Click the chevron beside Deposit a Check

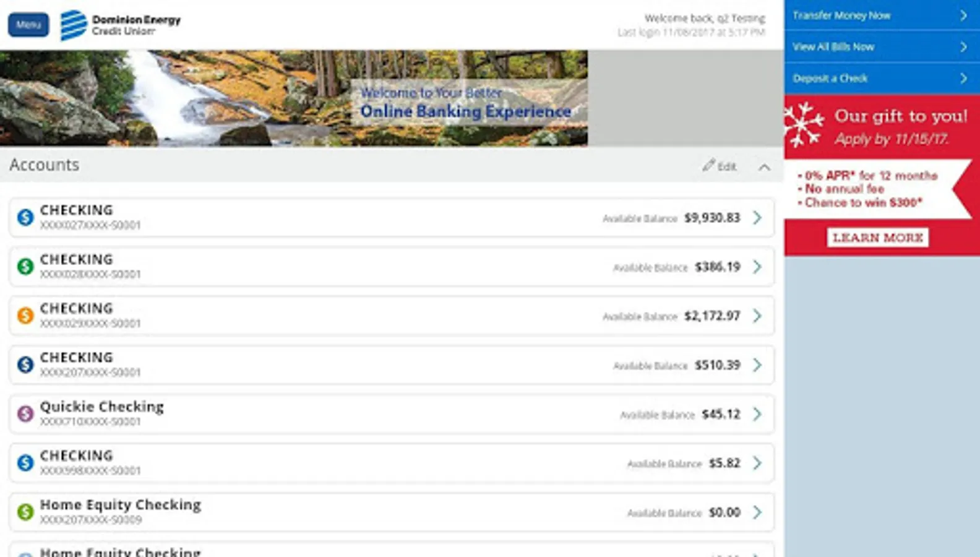pos(963,79)
